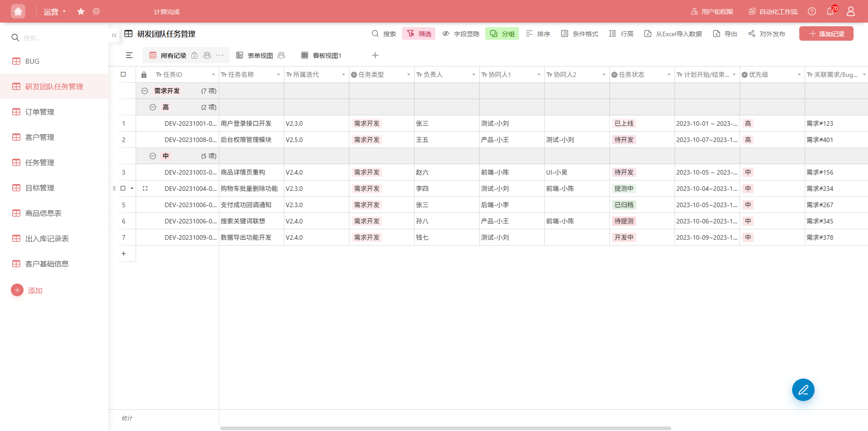Image resolution: width=868 pixels, height=431 pixels.
Task: Collapse the 高 priority group
Action: click(153, 107)
